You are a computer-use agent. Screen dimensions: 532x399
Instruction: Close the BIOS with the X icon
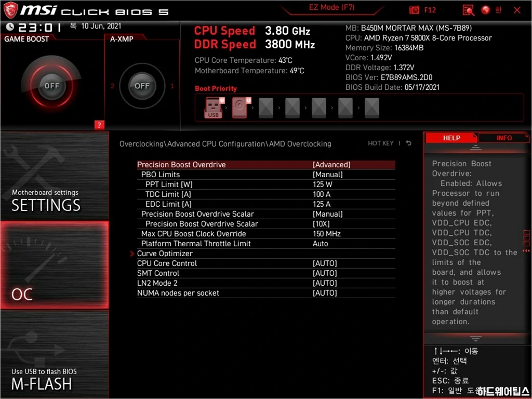[x=517, y=10]
